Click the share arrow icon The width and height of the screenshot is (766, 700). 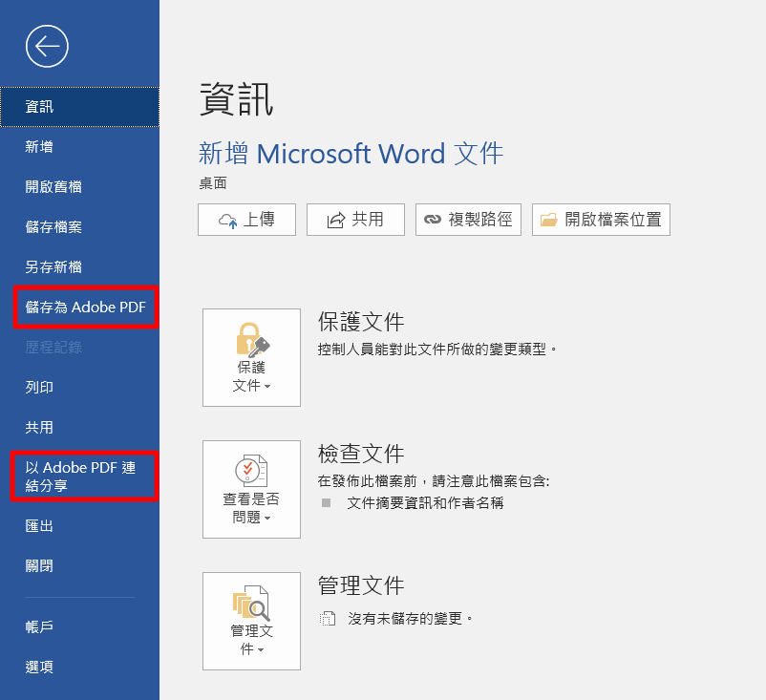tap(335, 221)
